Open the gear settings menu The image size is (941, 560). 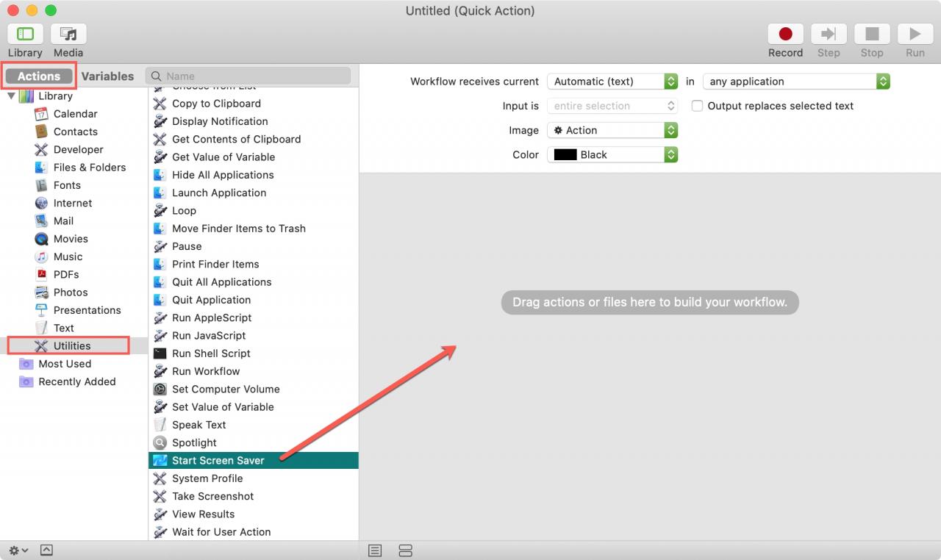point(18,550)
